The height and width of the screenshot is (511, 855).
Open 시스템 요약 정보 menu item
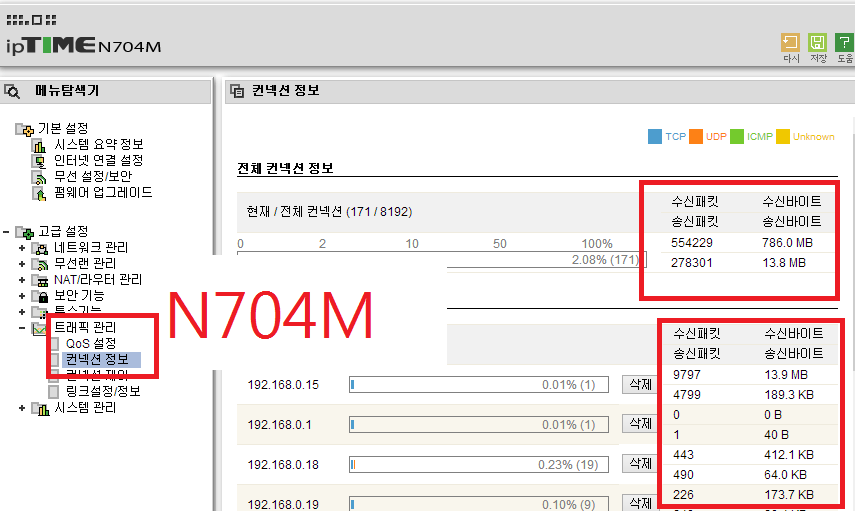pyautogui.click(x=98, y=145)
